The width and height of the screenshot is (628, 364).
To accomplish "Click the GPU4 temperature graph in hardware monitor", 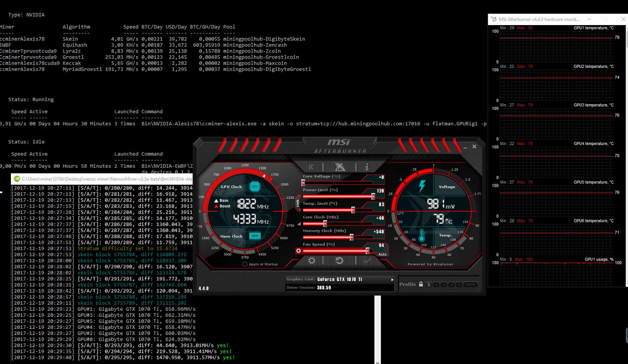I will [x=557, y=162].
